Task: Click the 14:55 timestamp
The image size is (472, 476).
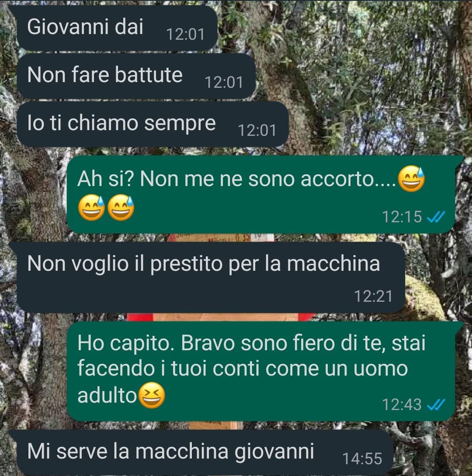Action: click(x=362, y=459)
